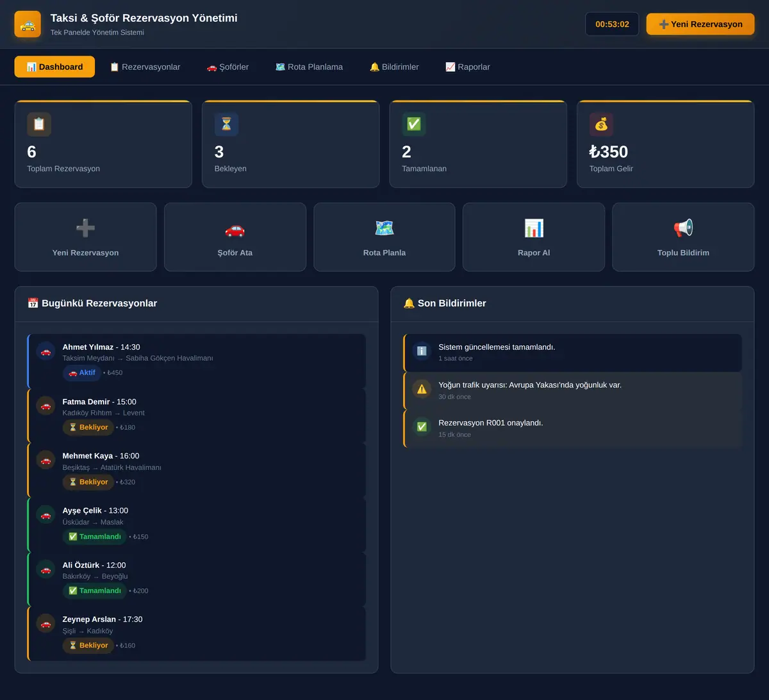Click the warning icon on traffic alert notification
This screenshot has height=700, width=769.
(422, 389)
